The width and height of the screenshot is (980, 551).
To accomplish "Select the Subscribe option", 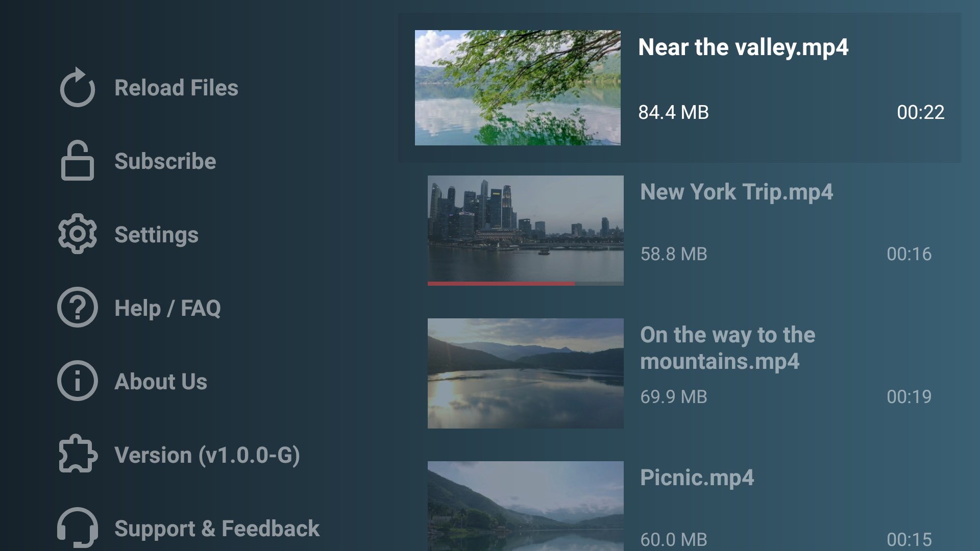I will tap(165, 161).
